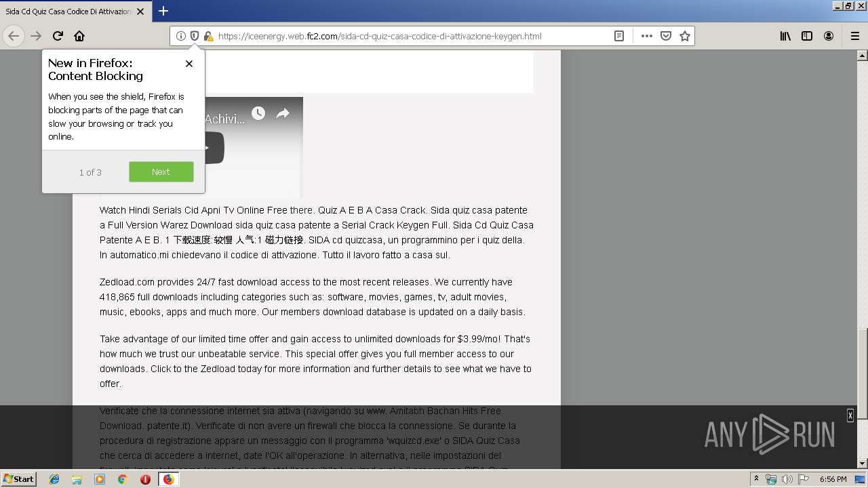Close the dark bottom overlay banner

click(x=850, y=415)
